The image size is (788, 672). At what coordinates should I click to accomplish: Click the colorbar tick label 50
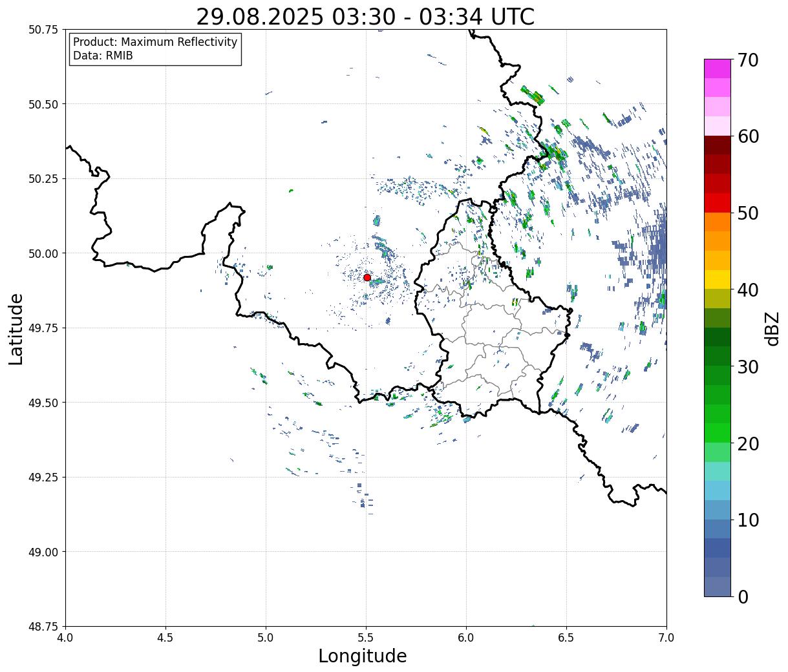click(x=747, y=213)
